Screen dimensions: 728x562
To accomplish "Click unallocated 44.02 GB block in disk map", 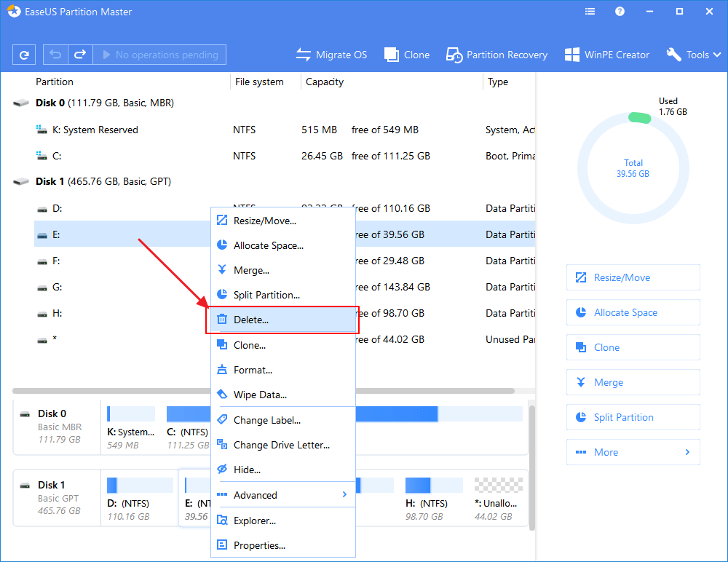I will (x=498, y=499).
